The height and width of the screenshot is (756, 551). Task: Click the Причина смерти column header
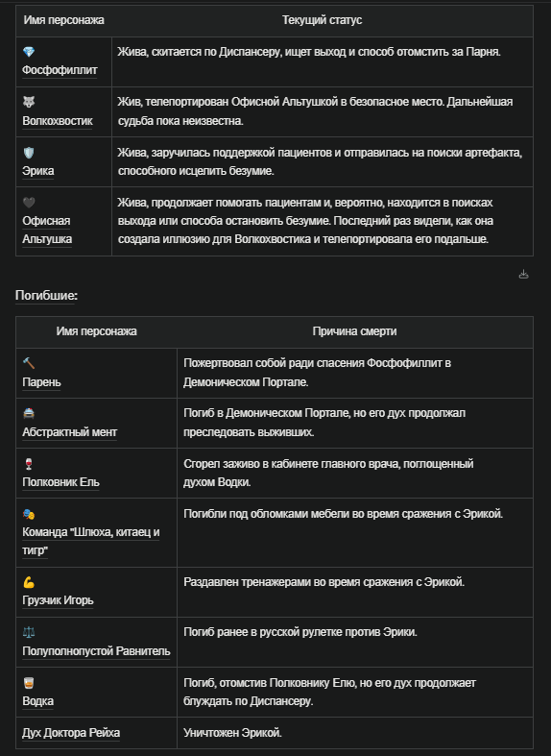[x=354, y=331]
